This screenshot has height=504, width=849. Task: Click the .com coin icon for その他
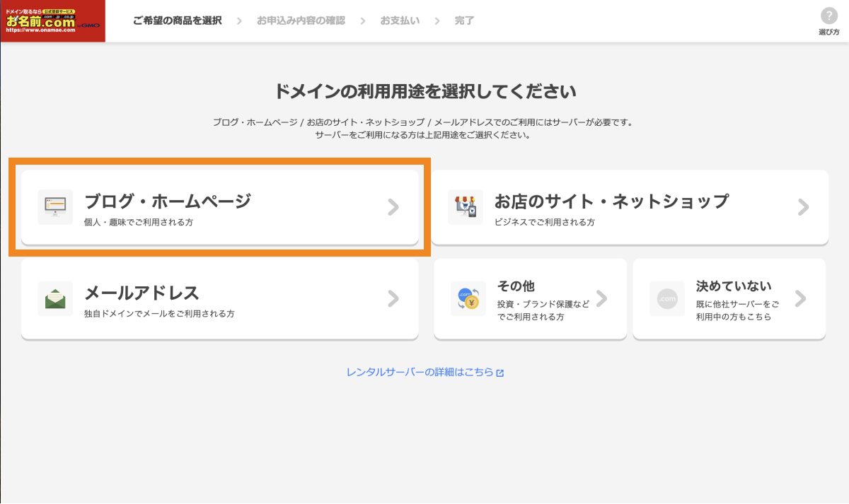468,298
